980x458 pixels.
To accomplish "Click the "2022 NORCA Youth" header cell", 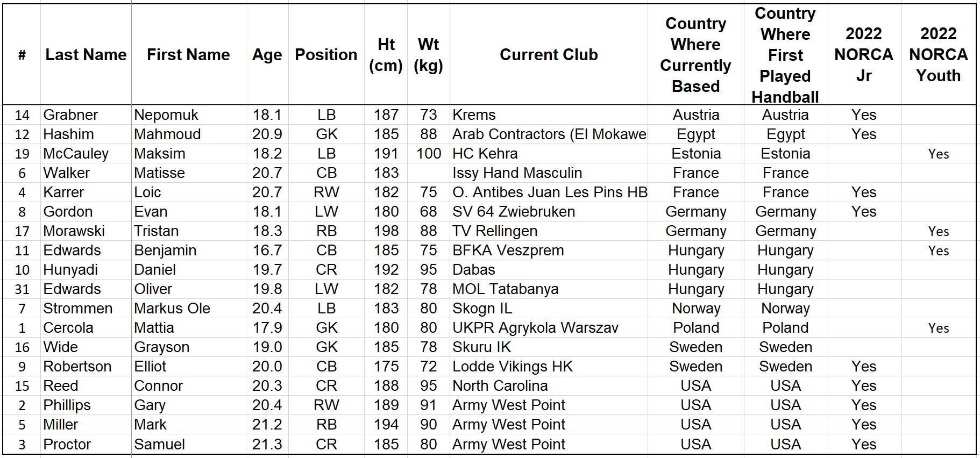I will pos(938,54).
